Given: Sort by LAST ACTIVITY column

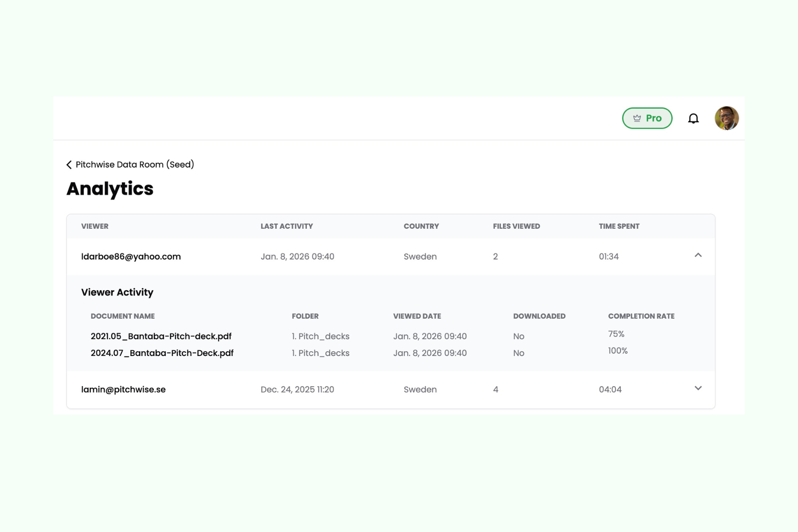Looking at the screenshot, I should [286, 226].
